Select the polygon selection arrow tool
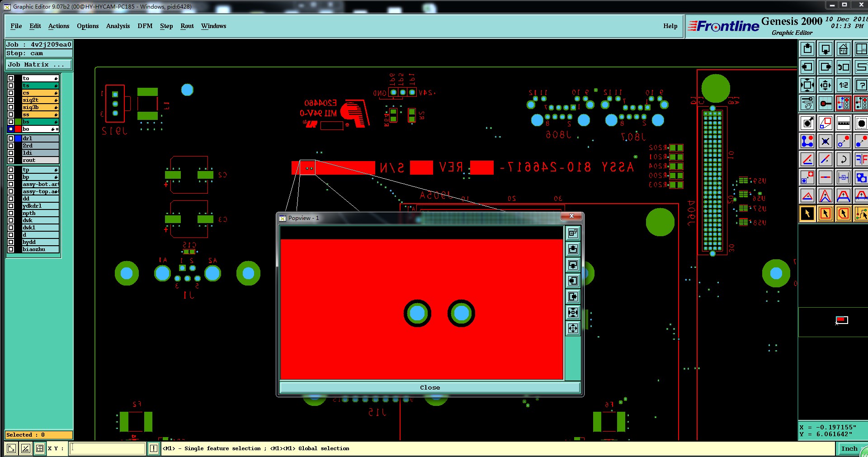The height and width of the screenshot is (457, 868). [x=844, y=214]
